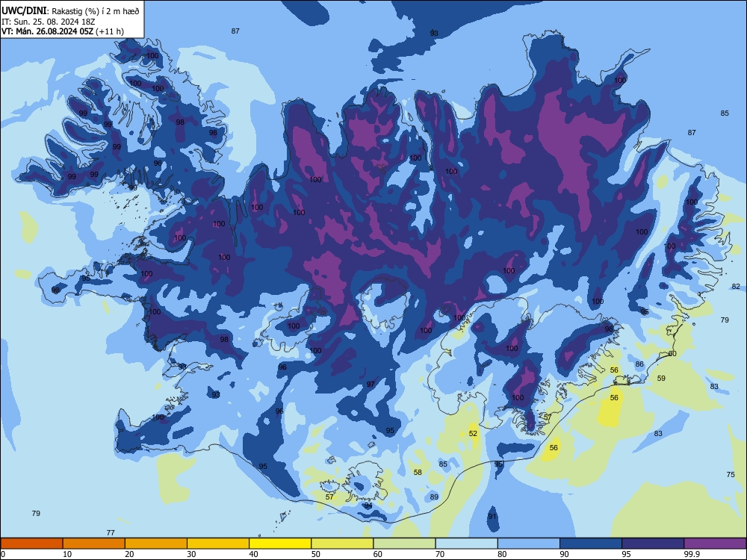Pick the indigo 95–99.9 legend segment
Screen dimensions: 747x560
[x=653, y=544]
